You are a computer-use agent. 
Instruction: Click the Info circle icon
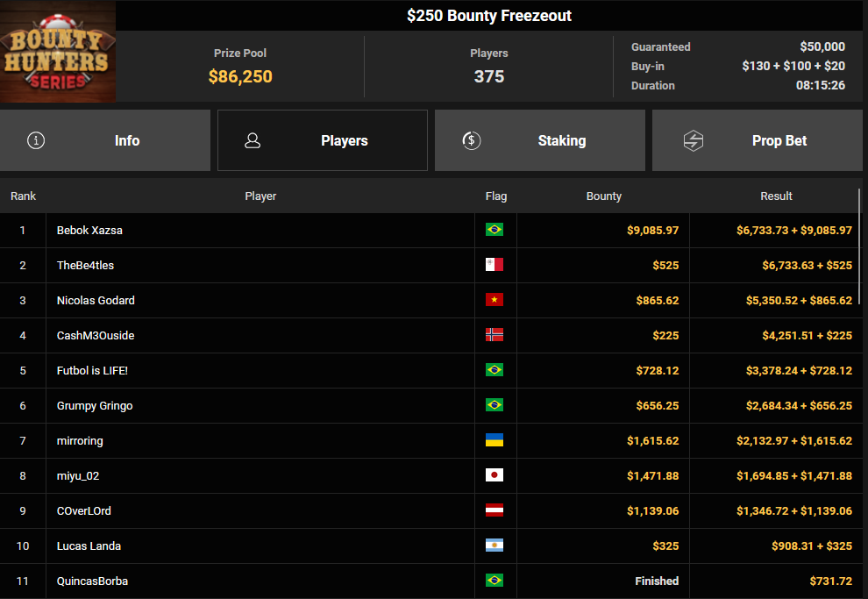36,140
